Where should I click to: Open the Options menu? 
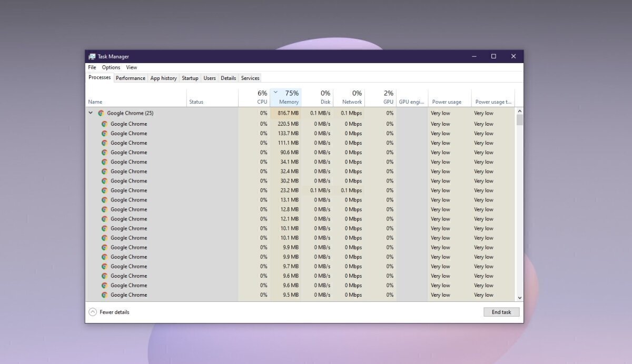111,67
